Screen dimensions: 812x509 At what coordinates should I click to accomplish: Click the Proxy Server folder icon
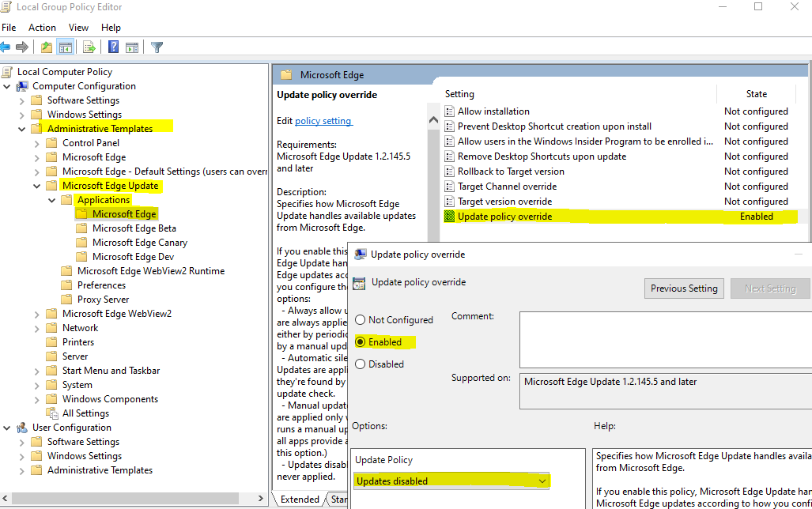pos(66,300)
